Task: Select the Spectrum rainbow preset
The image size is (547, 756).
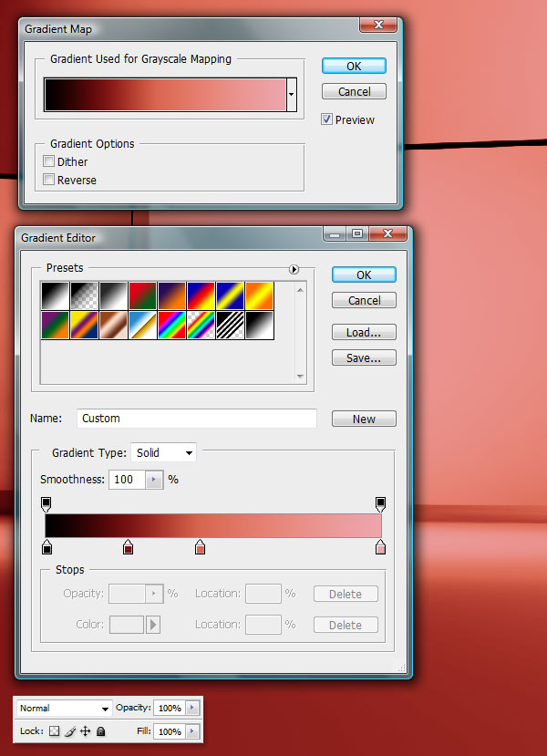Action: point(171,326)
